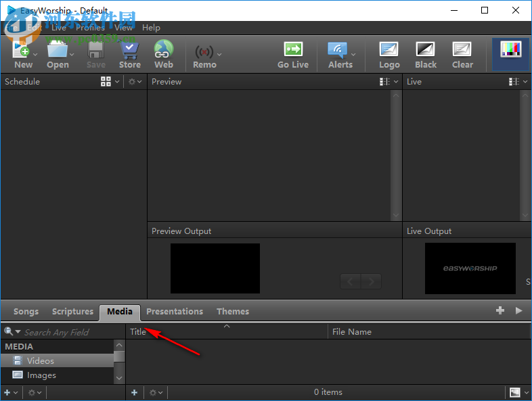This screenshot has width=532, height=401.
Task: Click the Open folder icon
Action: point(58,49)
